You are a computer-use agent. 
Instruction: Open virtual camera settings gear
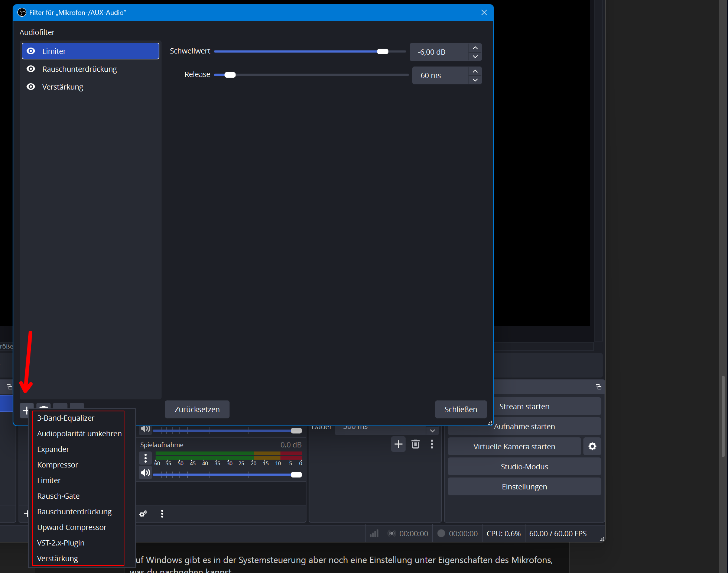(x=592, y=446)
